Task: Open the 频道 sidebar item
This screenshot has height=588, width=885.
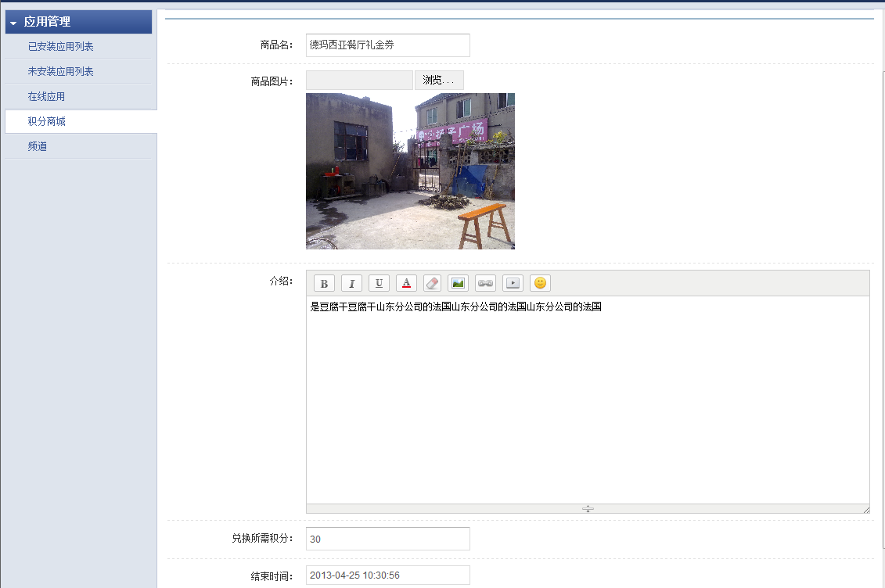Action: click(x=38, y=146)
